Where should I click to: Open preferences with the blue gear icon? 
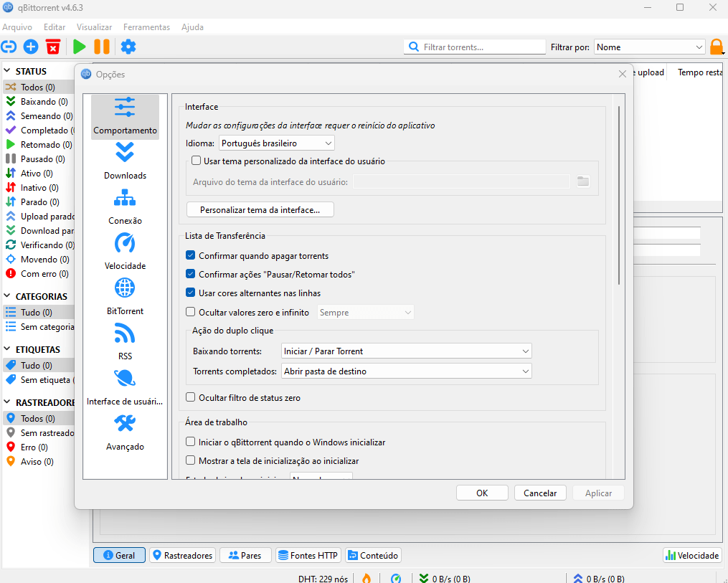(x=128, y=47)
